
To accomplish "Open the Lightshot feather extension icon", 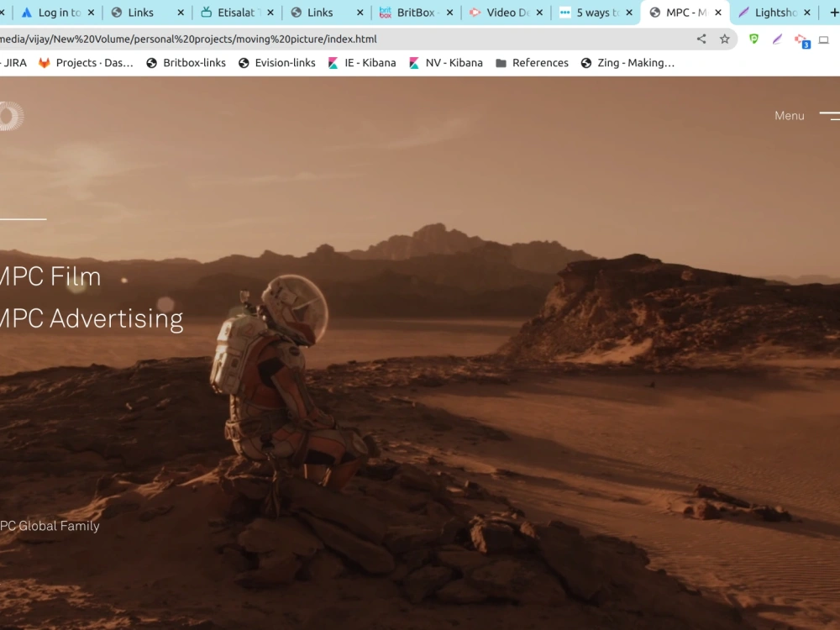I will pyautogui.click(x=777, y=39).
